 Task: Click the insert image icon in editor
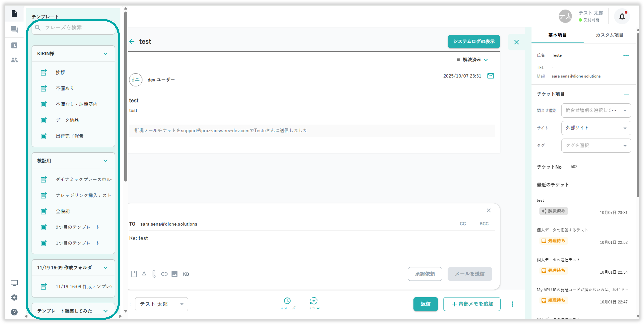click(174, 274)
